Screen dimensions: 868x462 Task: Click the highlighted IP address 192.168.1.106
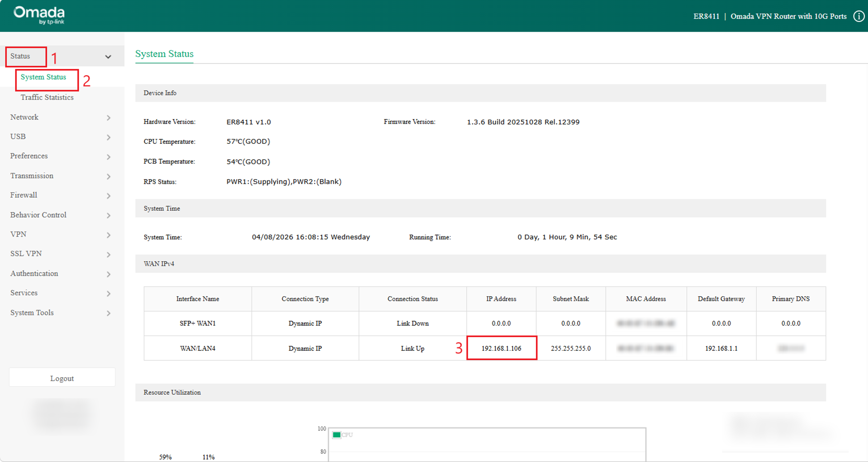(x=501, y=348)
